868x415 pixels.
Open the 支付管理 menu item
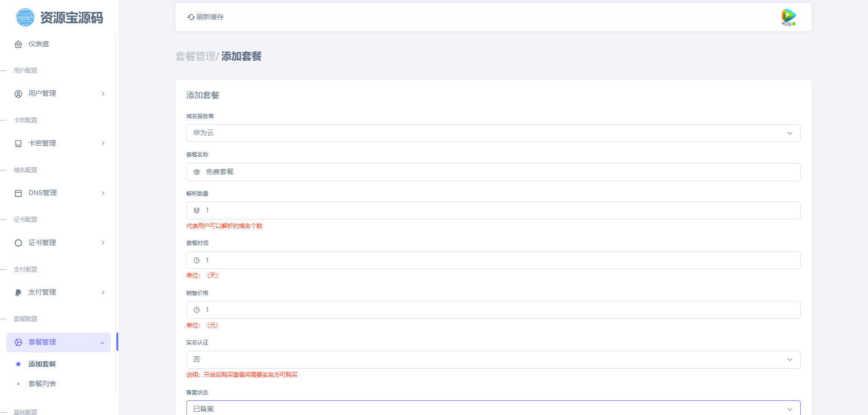pyautogui.click(x=59, y=292)
